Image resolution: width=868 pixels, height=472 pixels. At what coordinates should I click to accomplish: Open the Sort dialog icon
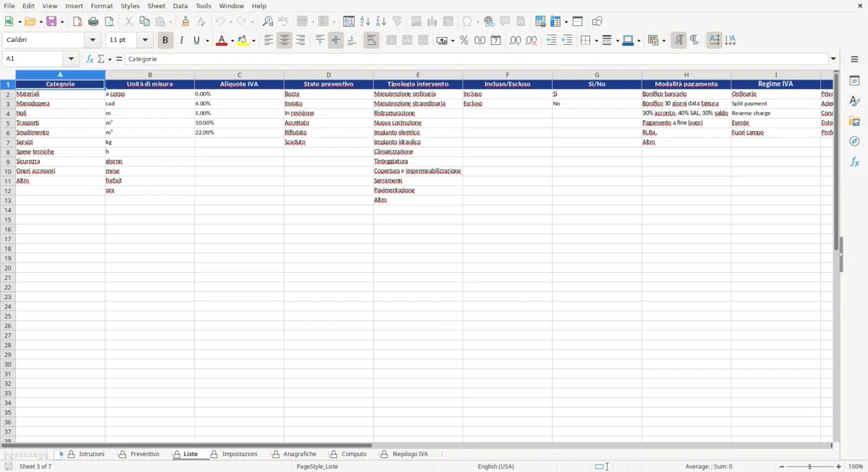pos(349,22)
